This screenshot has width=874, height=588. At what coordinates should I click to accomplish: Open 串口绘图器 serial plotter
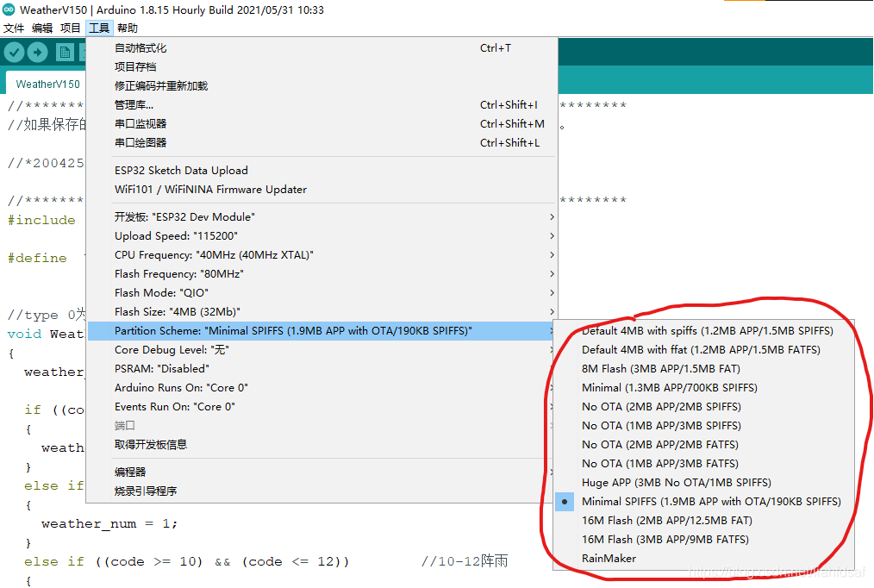pyautogui.click(x=322, y=142)
